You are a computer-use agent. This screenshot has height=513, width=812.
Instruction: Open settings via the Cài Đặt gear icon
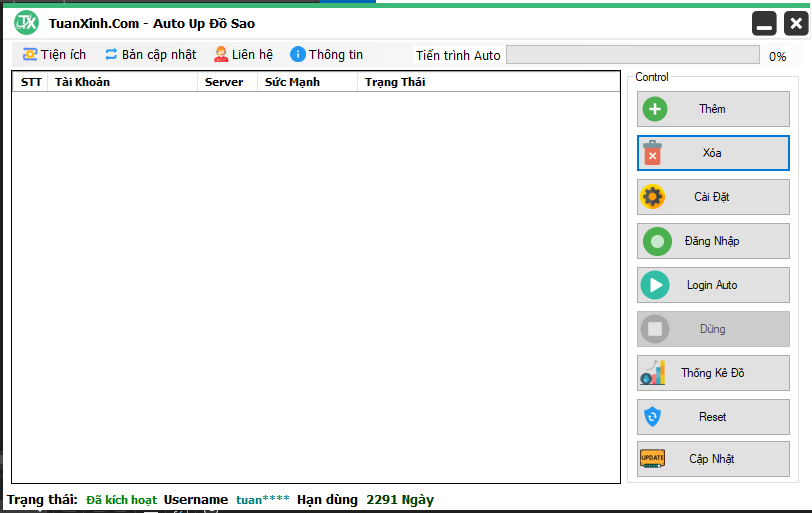tap(653, 197)
